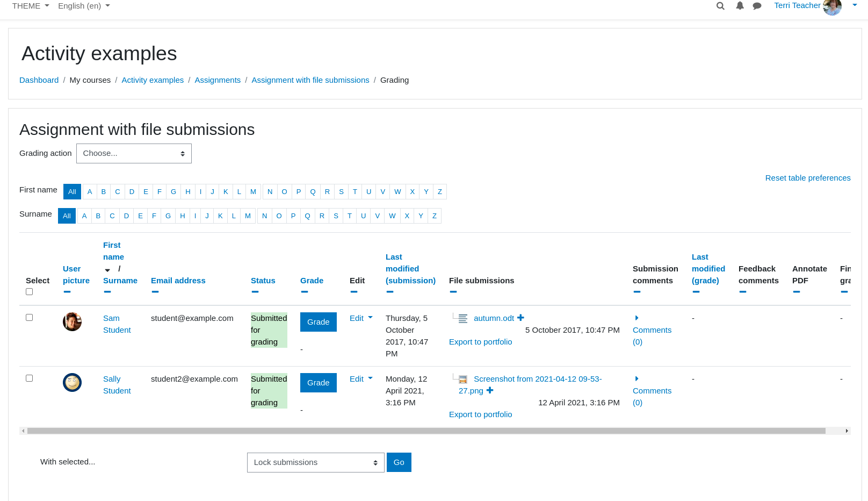Click the Screenshot png image file icon
Screen dimensions: 868x501
click(x=463, y=379)
